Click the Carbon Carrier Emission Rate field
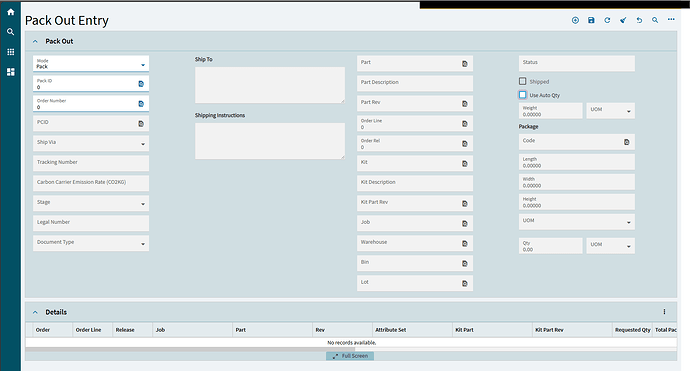 91,184
